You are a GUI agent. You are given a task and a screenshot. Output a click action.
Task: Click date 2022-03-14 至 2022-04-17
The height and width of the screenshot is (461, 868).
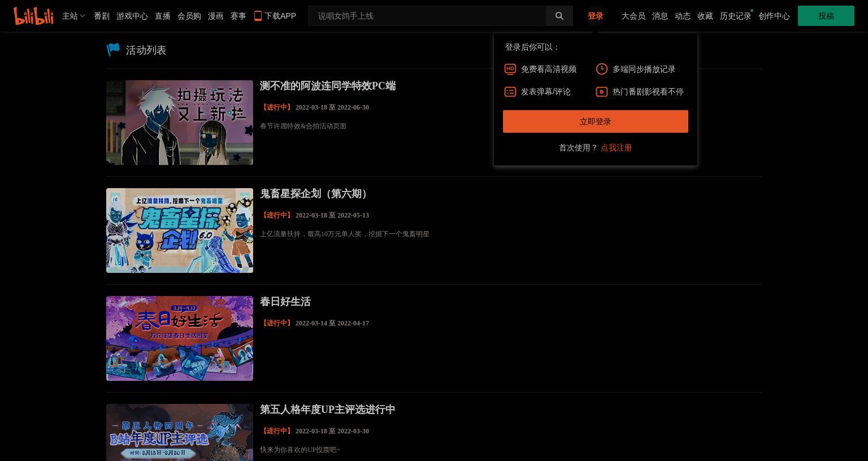coord(332,323)
